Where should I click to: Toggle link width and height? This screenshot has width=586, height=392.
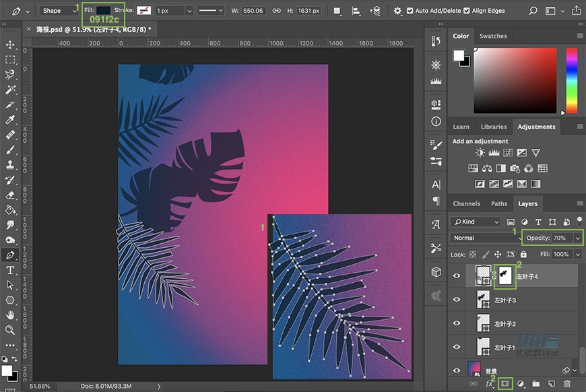[277, 11]
